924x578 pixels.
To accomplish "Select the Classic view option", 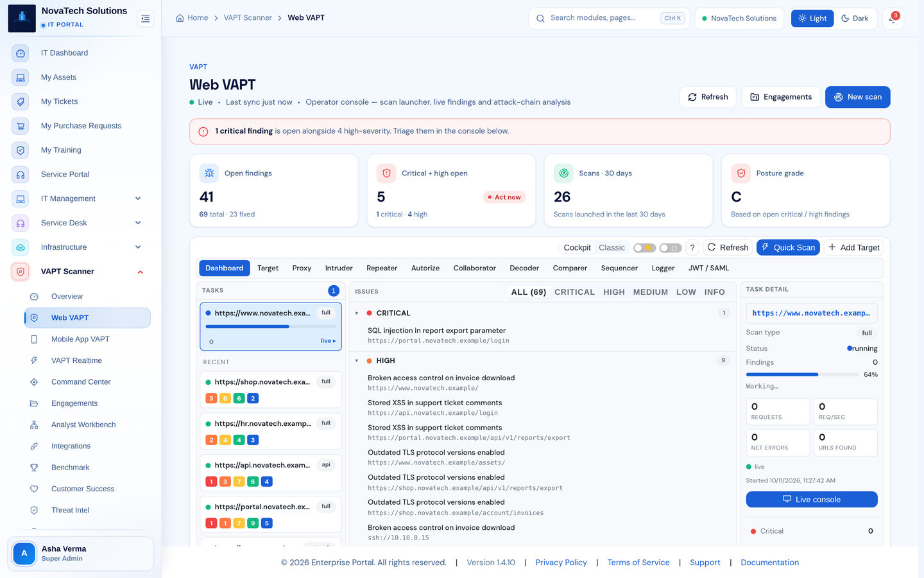I will [612, 247].
